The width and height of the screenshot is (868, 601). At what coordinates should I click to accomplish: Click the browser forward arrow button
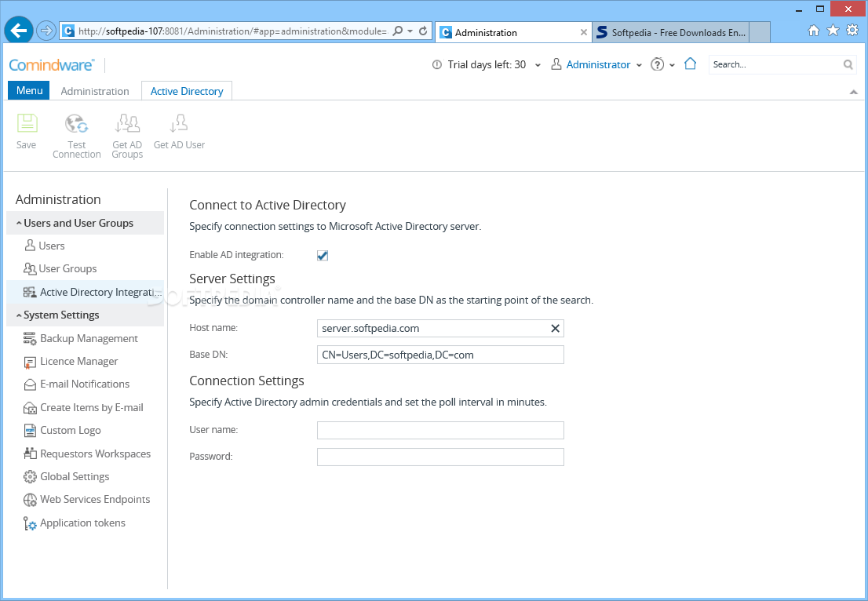point(46,31)
